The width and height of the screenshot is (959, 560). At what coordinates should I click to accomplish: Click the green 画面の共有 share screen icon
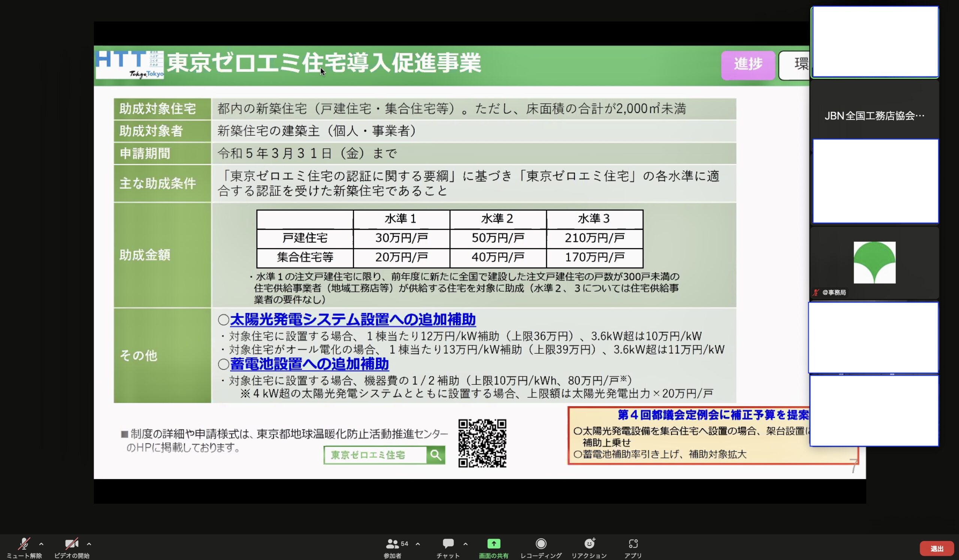point(494,544)
